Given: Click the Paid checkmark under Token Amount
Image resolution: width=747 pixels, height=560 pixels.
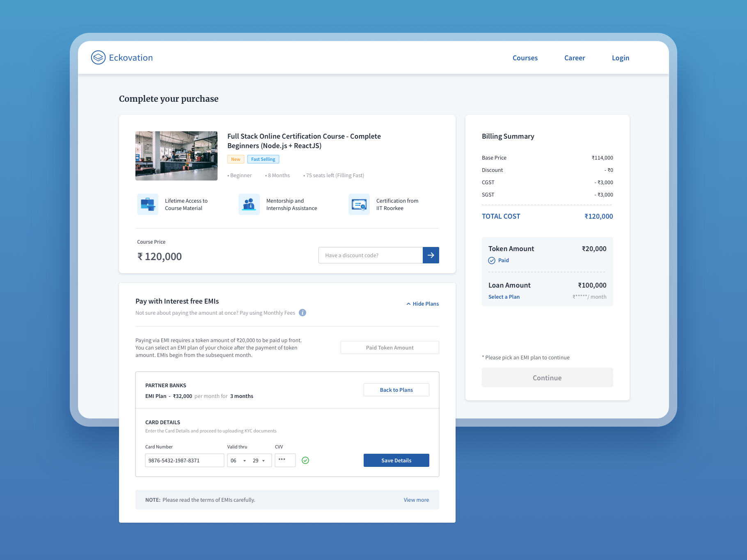Looking at the screenshot, I should coord(492,261).
